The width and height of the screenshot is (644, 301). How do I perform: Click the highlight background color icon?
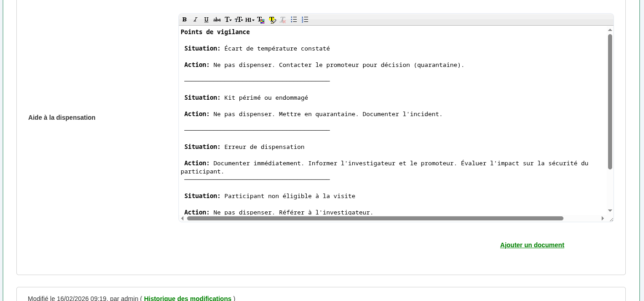pyautogui.click(x=272, y=20)
